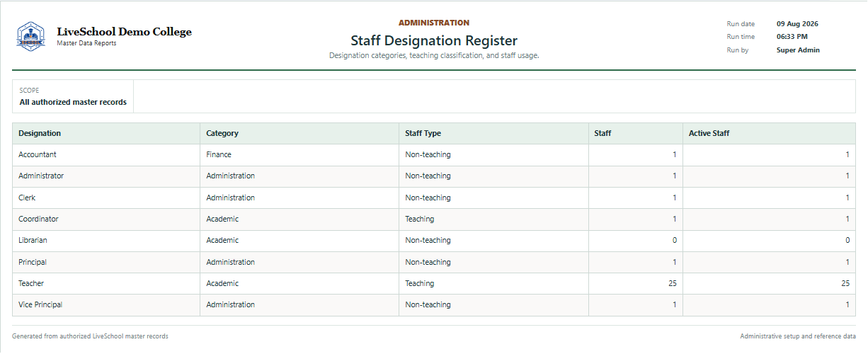Image resolution: width=868 pixels, height=354 pixels.
Task: Click the SCOPE label
Action: coord(29,91)
